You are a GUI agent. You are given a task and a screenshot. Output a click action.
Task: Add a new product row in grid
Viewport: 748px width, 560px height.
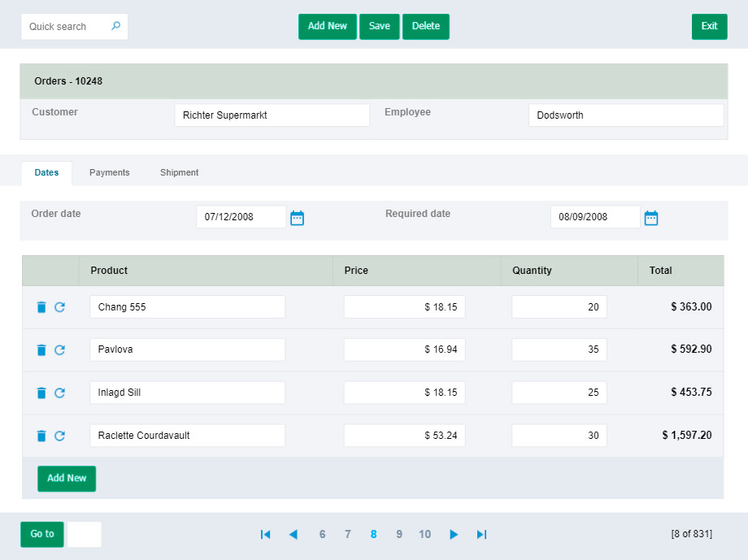(x=67, y=479)
